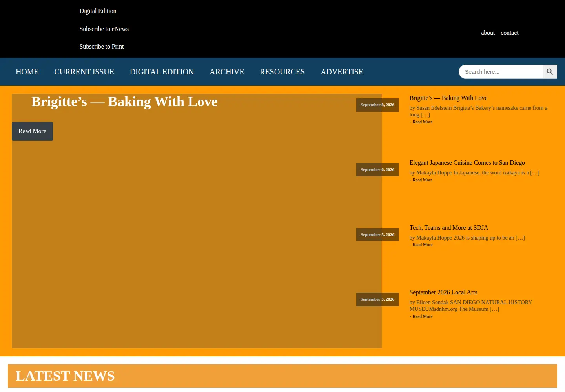The height and width of the screenshot is (392, 565).
Task: Focus the 'Search here...' input field
Action: 501,72
